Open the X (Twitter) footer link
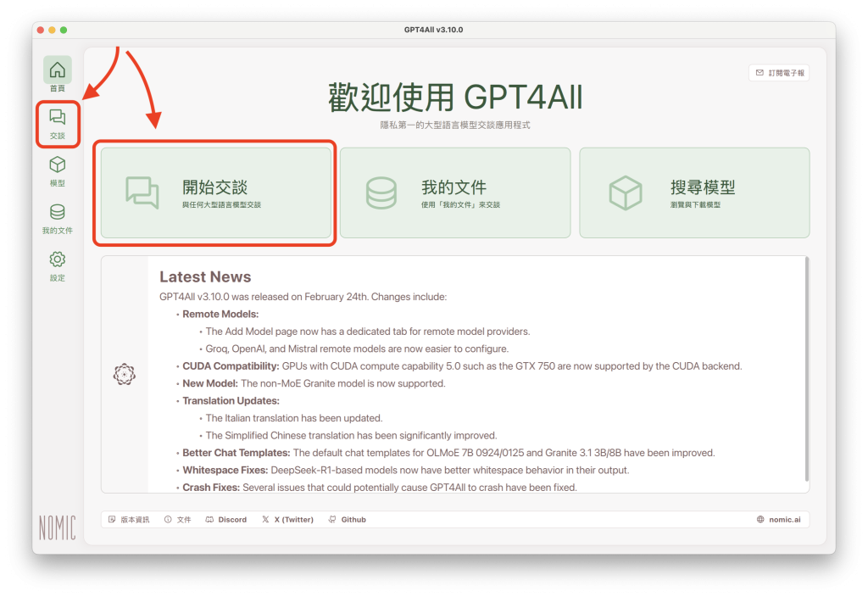 [x=288, y=520]
